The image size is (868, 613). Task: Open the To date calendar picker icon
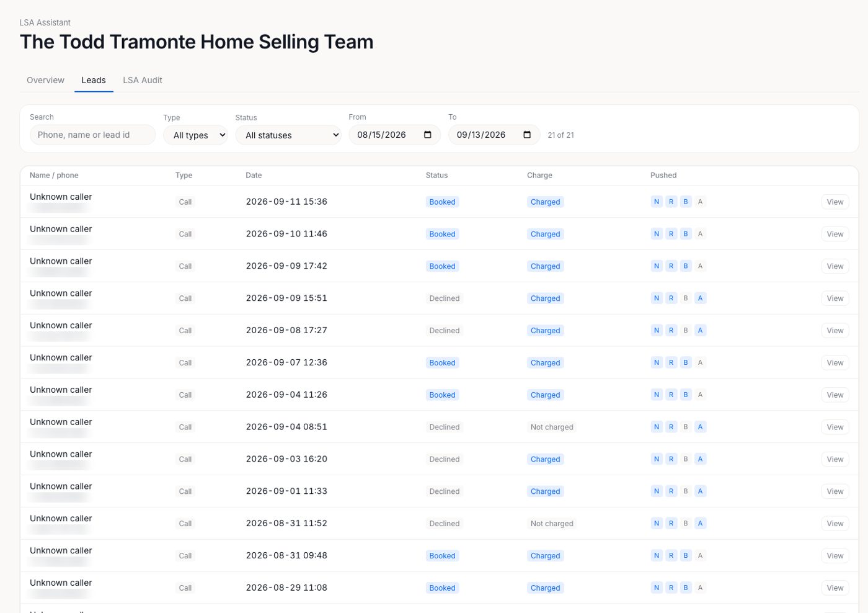[x=527, y=135]
